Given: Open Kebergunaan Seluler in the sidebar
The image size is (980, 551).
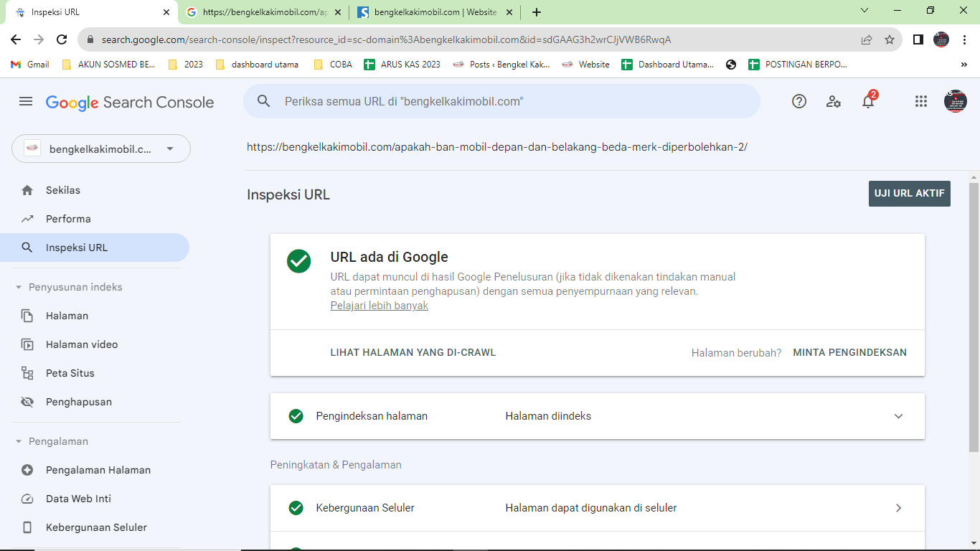Looking at the screenshot, I should point(95,527).
